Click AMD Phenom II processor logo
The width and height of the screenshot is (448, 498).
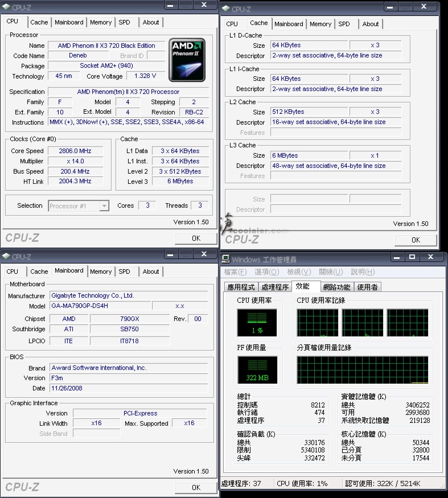coord(187,60)
